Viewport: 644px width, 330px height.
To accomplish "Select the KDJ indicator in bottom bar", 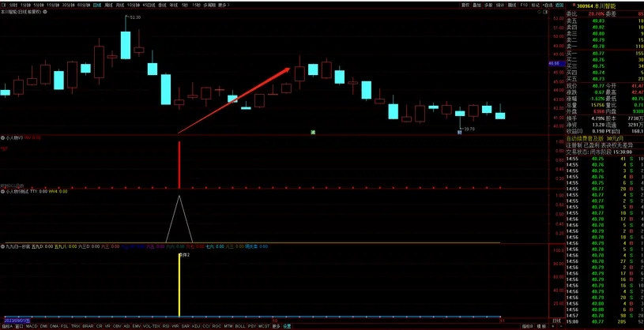I will click(x=195, y=325).
